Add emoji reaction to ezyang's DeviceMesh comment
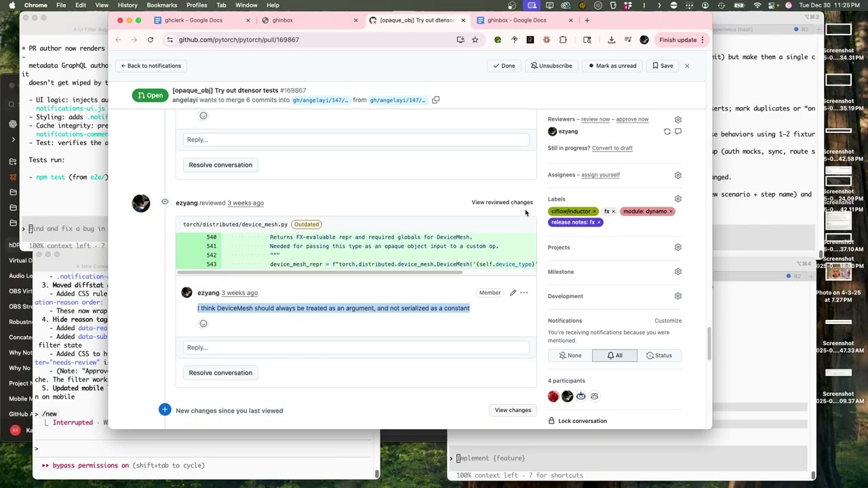The height and width of the screenshot is (488, 868). coord(203,323)
